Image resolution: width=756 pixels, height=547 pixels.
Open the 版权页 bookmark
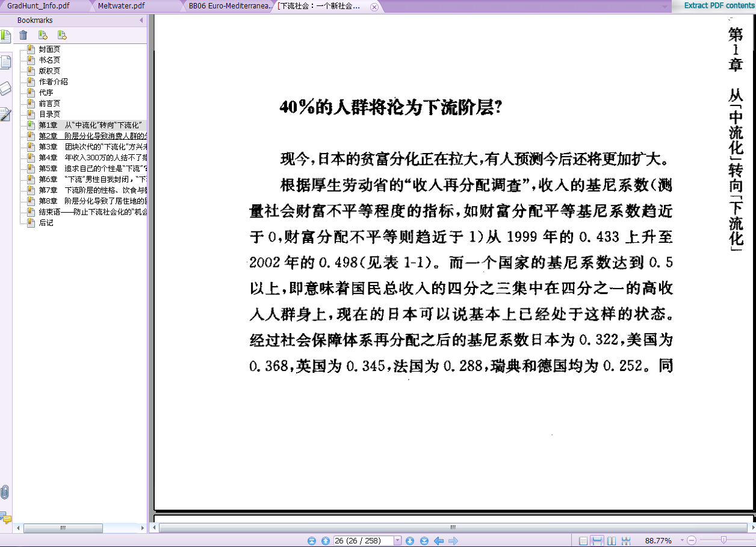tap(49, 71)
